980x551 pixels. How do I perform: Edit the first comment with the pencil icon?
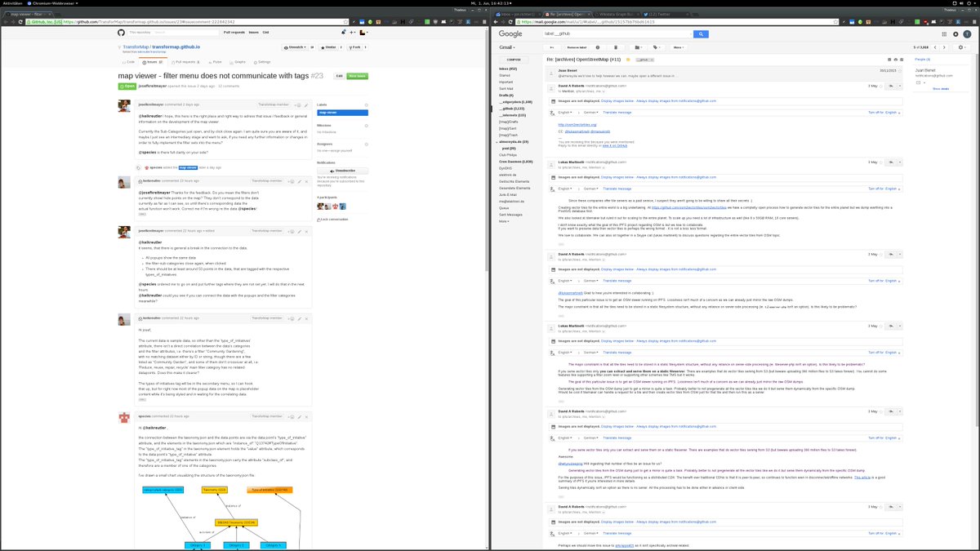click(x=306, y=105)
